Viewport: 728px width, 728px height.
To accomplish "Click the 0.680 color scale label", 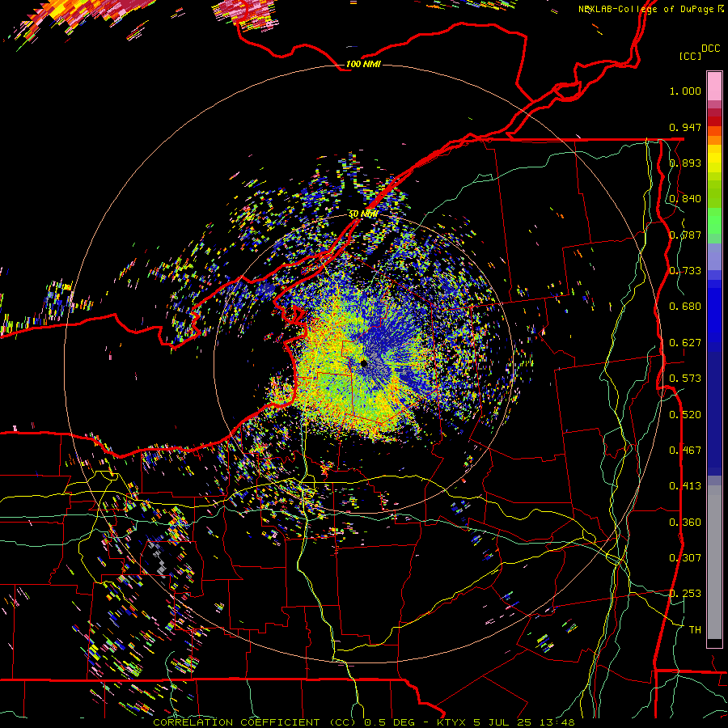I will (x=685, y=307).
